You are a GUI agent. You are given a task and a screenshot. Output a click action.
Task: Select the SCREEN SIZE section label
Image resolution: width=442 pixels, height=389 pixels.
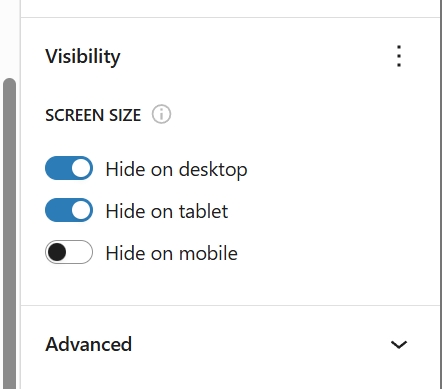click(x=93, y=115)
